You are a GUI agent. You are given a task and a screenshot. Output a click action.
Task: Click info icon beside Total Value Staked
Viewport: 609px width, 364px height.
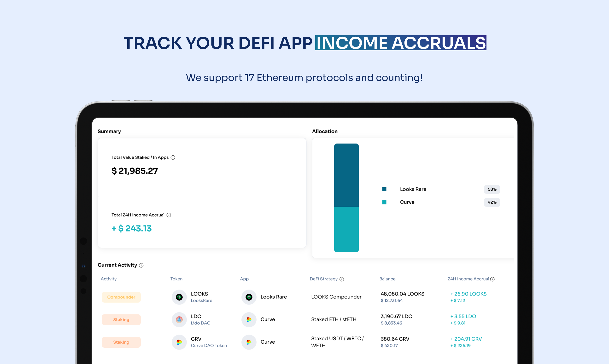pyautogui.click(x=173, y=158)
